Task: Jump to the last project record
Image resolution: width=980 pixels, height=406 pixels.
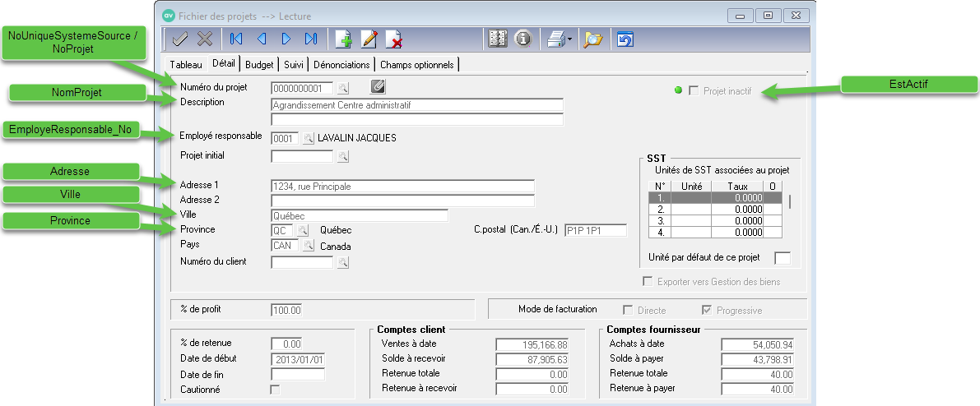Action: click(x=311, y=39)
